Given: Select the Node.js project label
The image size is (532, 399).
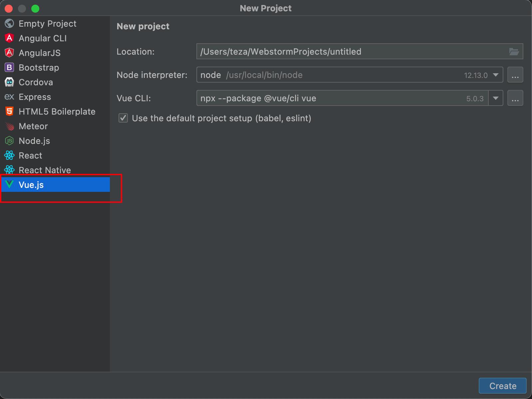Looking at the screenshot, I should [35, 141].
